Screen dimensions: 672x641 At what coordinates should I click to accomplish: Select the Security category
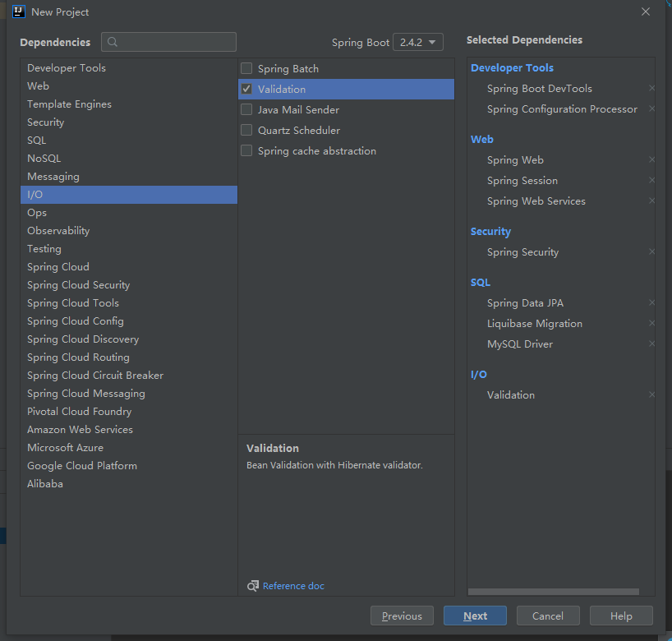coord(129,122)
